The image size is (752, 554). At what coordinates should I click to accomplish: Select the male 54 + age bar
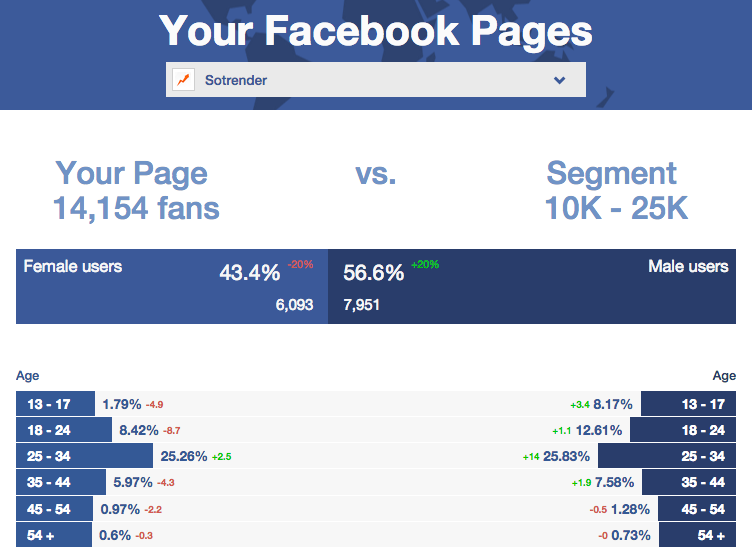coord(704,535)
